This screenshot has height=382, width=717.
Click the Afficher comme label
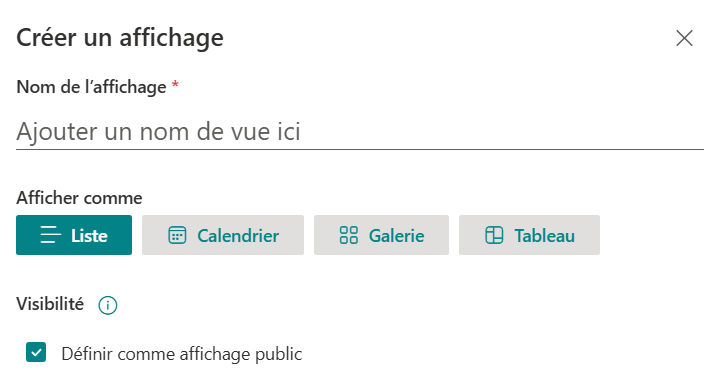coord(79,198)
